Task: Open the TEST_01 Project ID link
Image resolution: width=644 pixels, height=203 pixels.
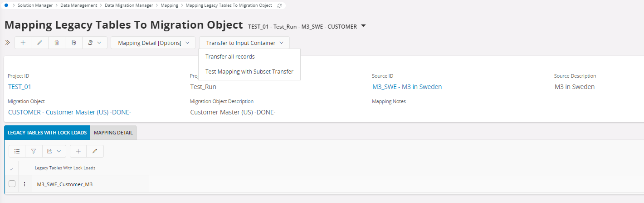Action: 20,87
